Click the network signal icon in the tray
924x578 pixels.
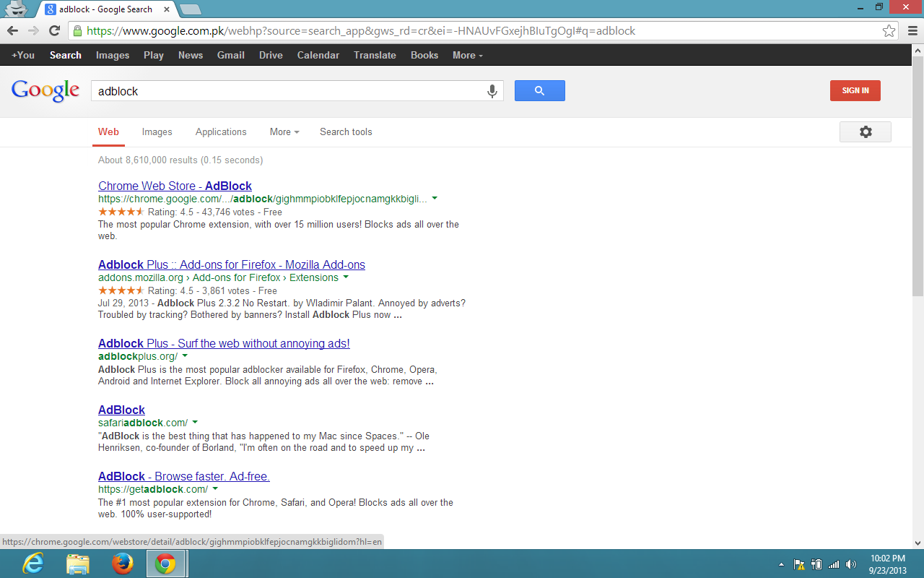pyautogui.click(x=834, y=564)
